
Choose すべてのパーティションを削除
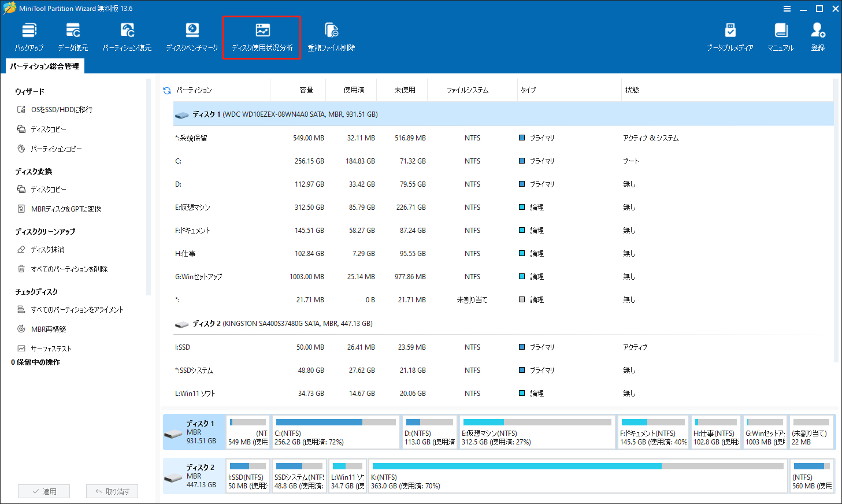click(62, 269)
